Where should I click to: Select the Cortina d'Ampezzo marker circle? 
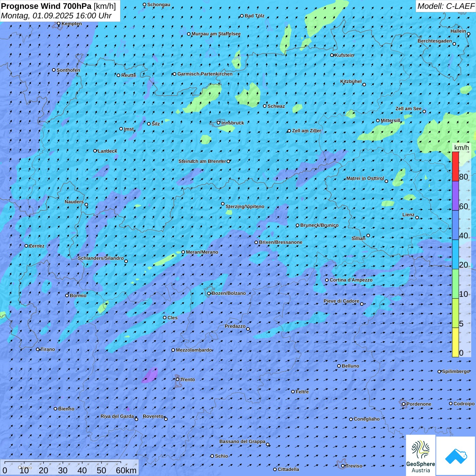coord(327,280)
